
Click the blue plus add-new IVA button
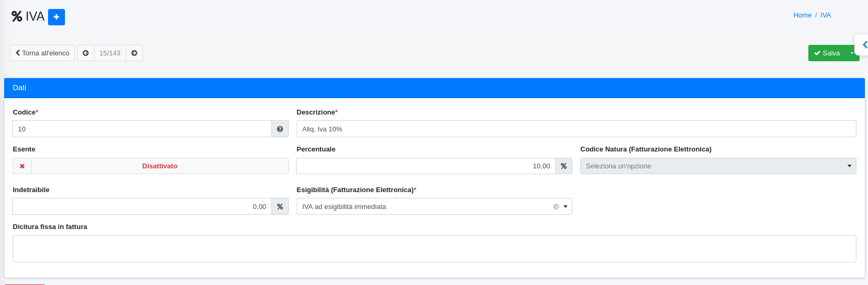(56, 17)
